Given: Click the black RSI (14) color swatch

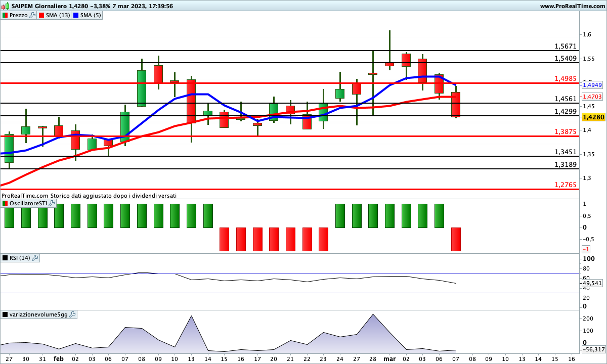Looking at the screenshot, I should [x=5, y=258].
